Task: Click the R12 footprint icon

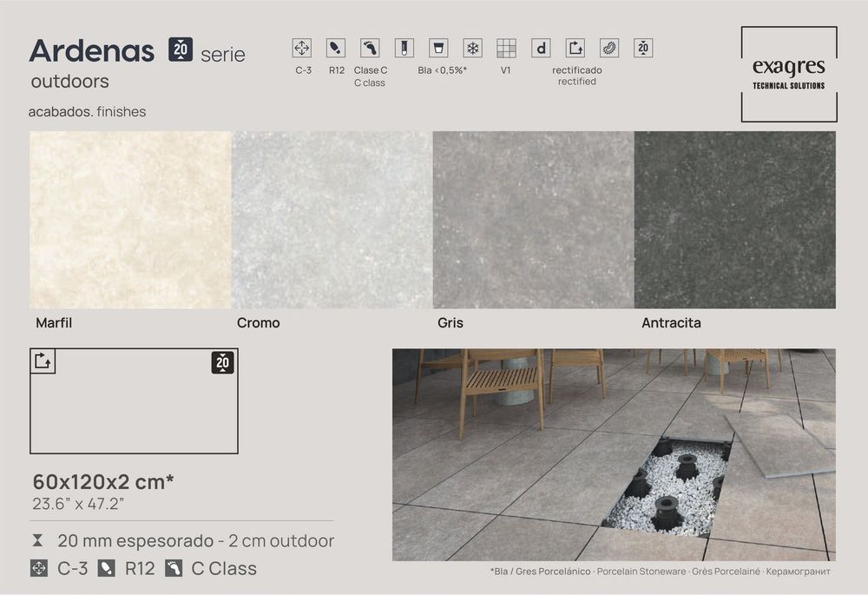Action: pyautogui.click(x=335, y=49)
